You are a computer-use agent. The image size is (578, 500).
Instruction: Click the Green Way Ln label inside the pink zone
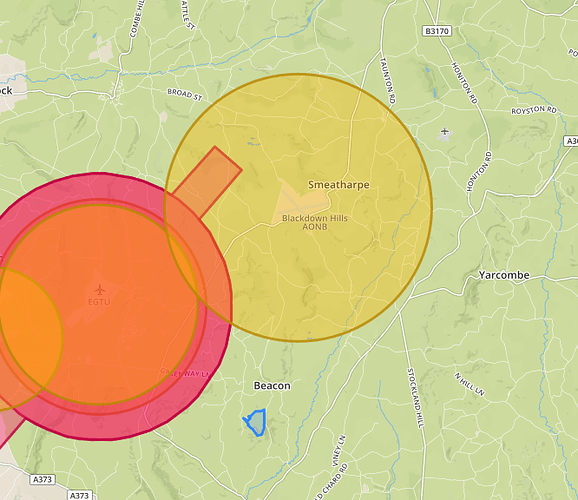[186, 373]
